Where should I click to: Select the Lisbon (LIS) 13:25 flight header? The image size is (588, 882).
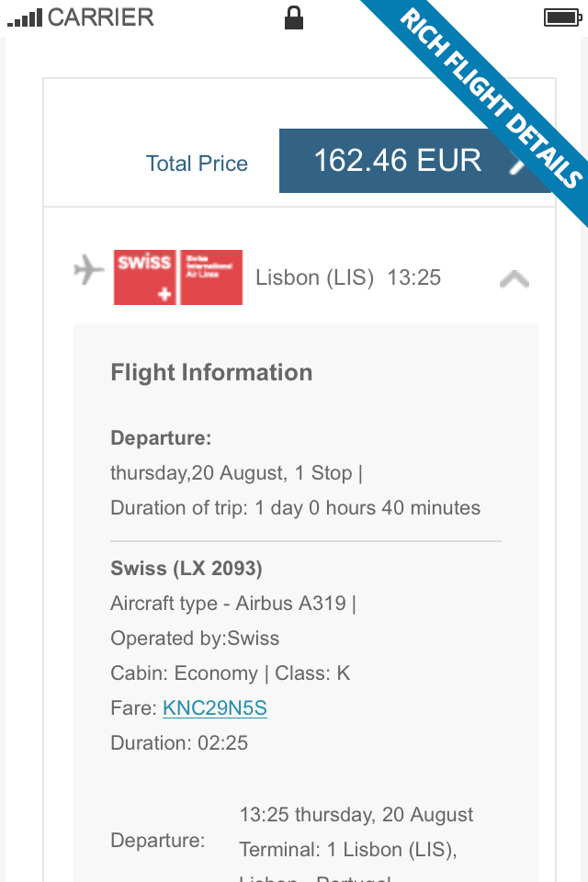click(348, 277)
